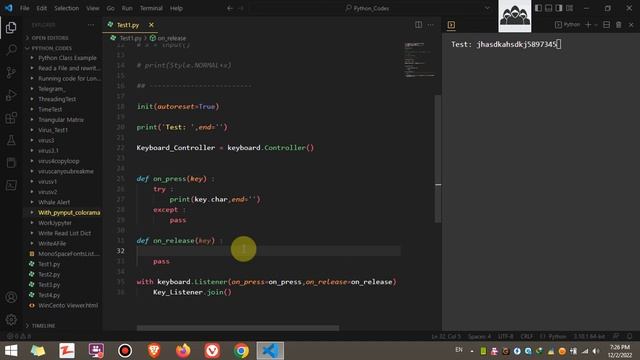Open Test3.py in the explorer

click(x=49, y=284)
